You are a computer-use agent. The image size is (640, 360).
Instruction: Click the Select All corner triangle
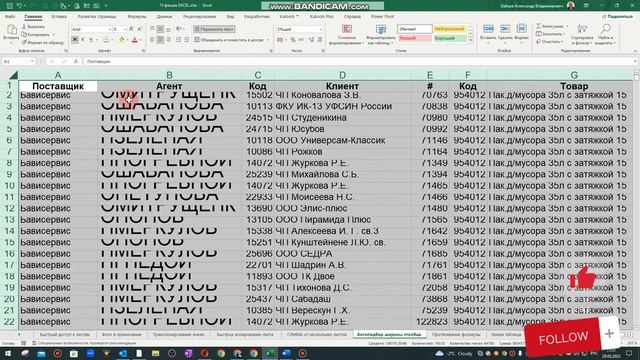click(x=13, y=75)
